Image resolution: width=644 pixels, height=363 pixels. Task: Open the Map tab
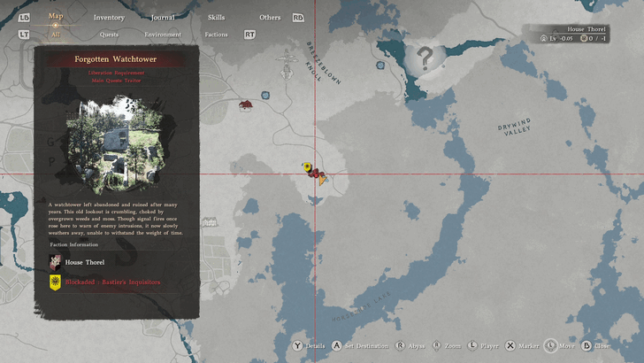coord(56,16)
